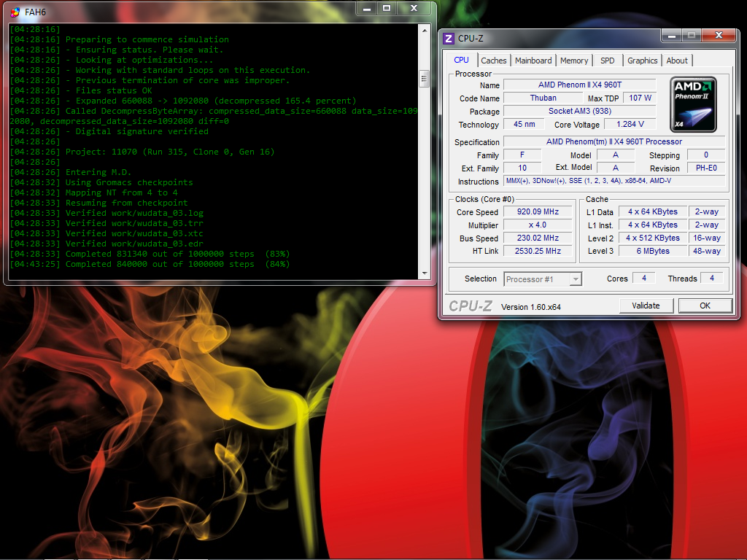747x560 pixels.
Task: Click the 107 W Max TDP value
Action: click(640, 98)
